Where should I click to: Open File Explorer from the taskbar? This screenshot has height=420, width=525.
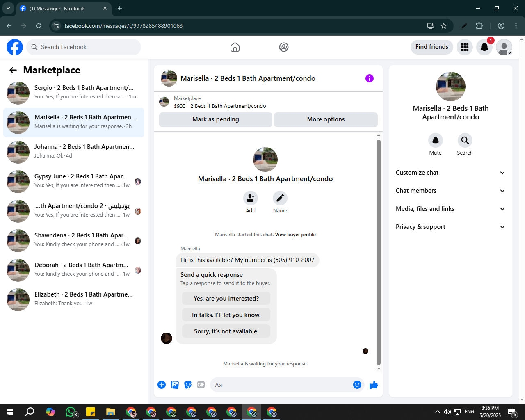[x=111, y=412]
